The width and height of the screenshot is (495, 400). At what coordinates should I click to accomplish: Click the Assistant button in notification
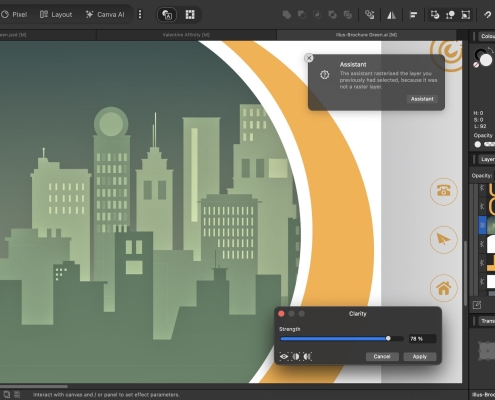pos(422,99)
